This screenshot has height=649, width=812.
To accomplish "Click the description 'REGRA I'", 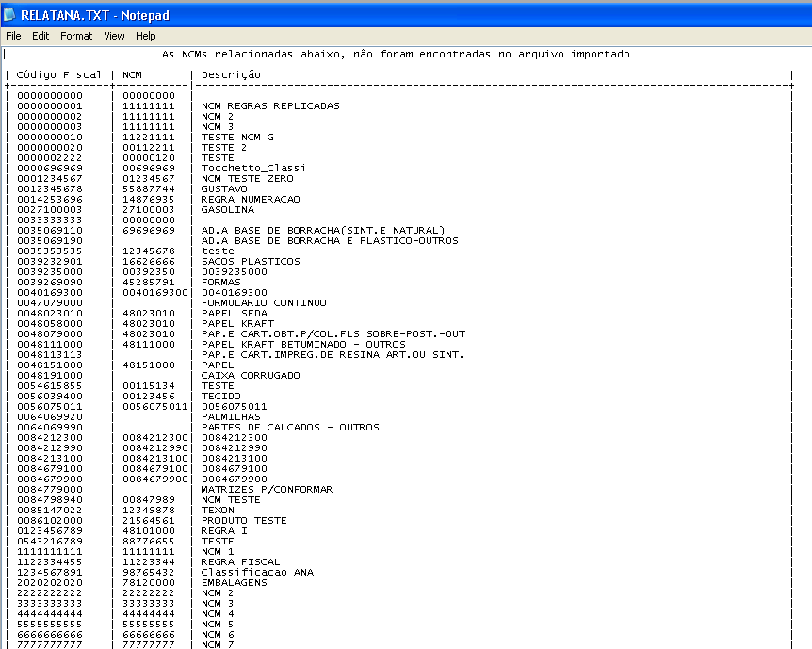I will pyautogui.click(x=224, y=530).
